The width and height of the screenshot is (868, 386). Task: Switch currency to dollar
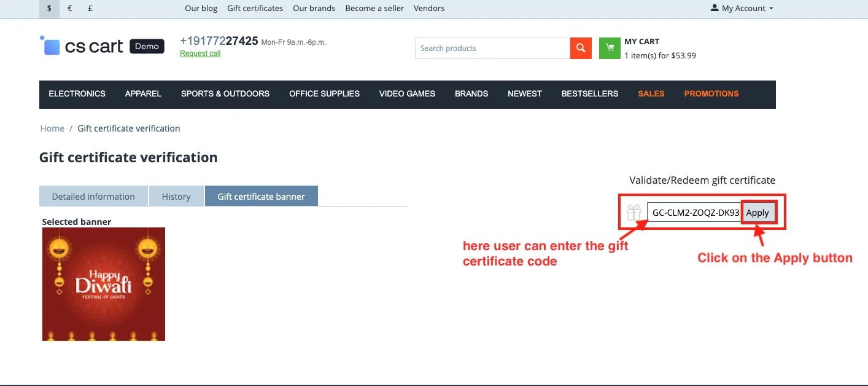(49, 9)
